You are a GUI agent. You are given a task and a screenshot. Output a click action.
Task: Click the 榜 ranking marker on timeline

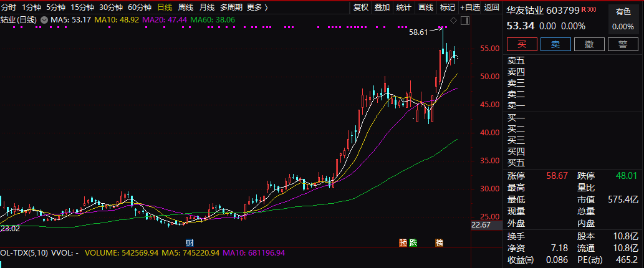pyautogui.click(x=440, y=242)
